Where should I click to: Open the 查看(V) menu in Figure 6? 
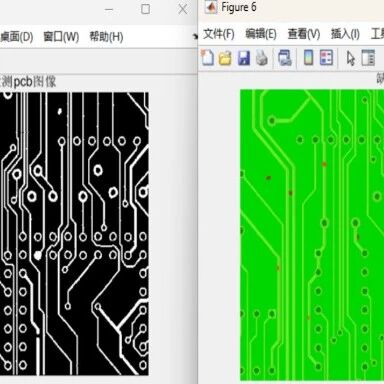[304, 34]
